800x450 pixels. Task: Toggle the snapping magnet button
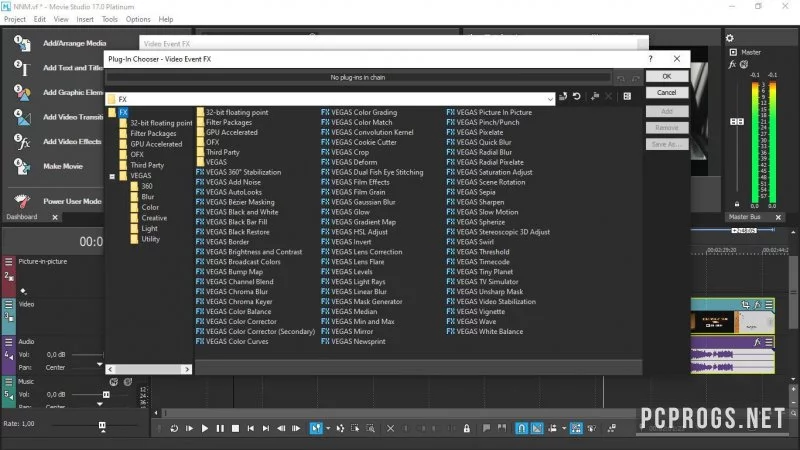coord(521,429)
